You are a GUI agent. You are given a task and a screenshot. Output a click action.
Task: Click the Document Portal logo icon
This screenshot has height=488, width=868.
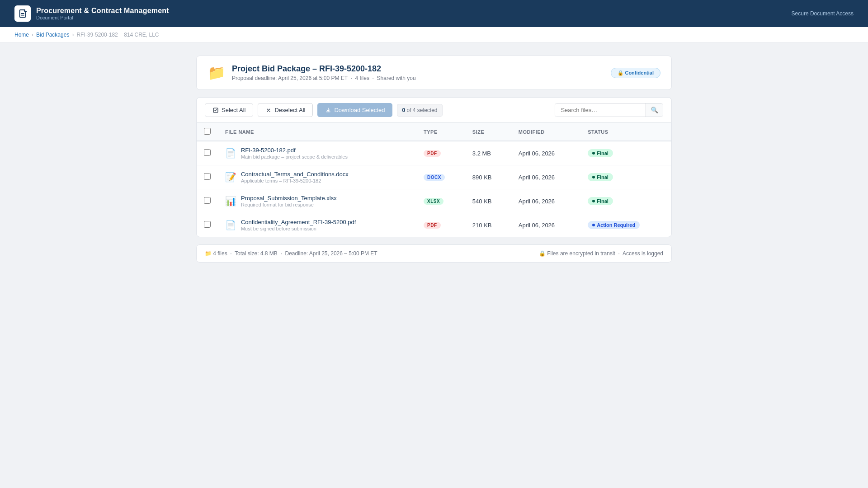coord(23,14)
